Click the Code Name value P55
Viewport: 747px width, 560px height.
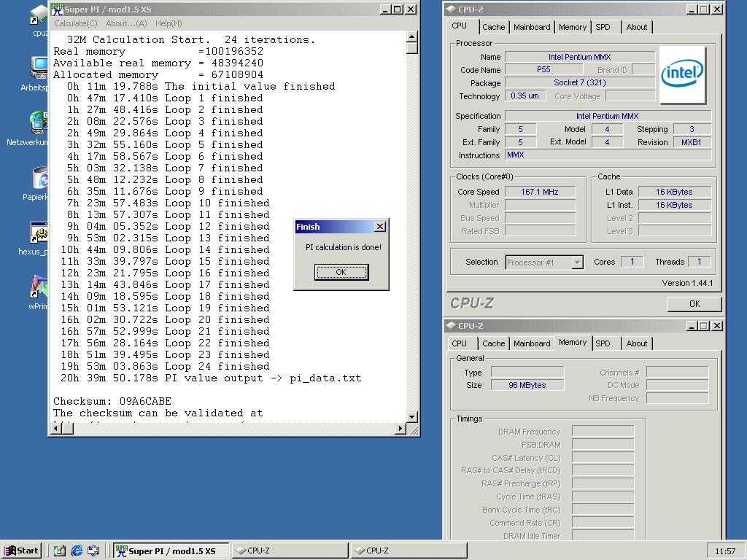(x=543, y=69)
